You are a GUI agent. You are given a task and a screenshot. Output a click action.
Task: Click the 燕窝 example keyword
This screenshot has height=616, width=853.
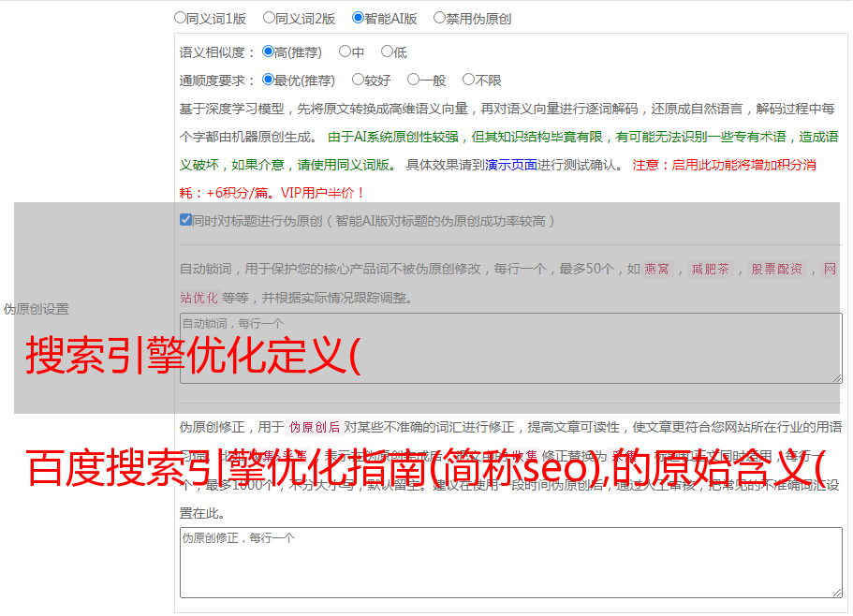pyautogui.click(x=657, y=269)
